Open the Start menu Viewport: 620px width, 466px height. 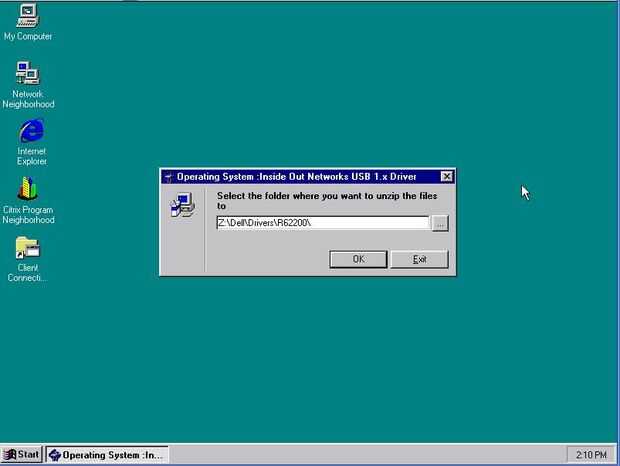pos(21,455)
